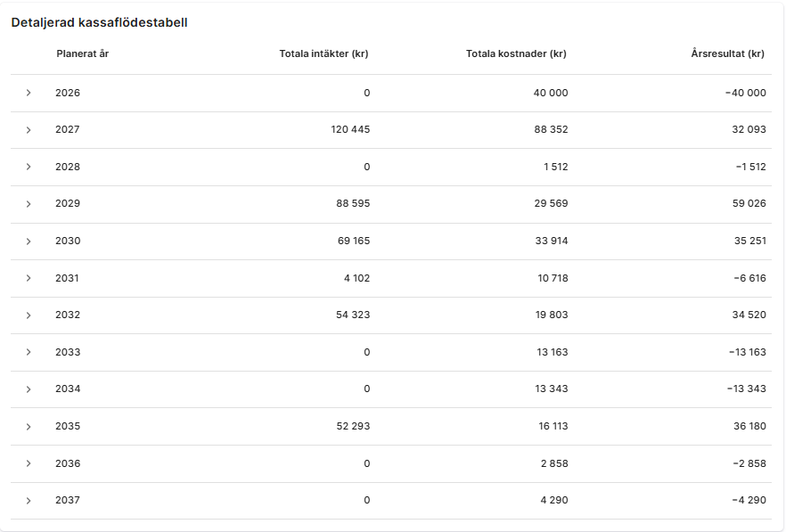Expand the 2030 cash flow row

tap(29, 241)
